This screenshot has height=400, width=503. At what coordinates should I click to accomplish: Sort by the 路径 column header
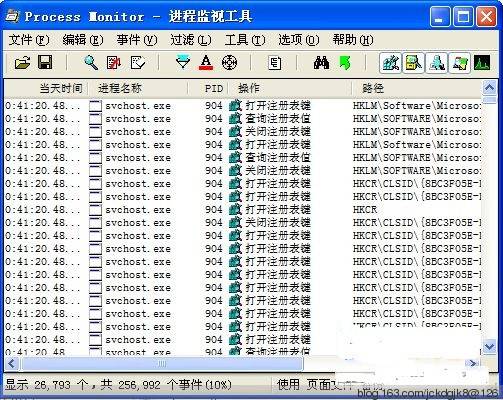click(x=417, y=89)
